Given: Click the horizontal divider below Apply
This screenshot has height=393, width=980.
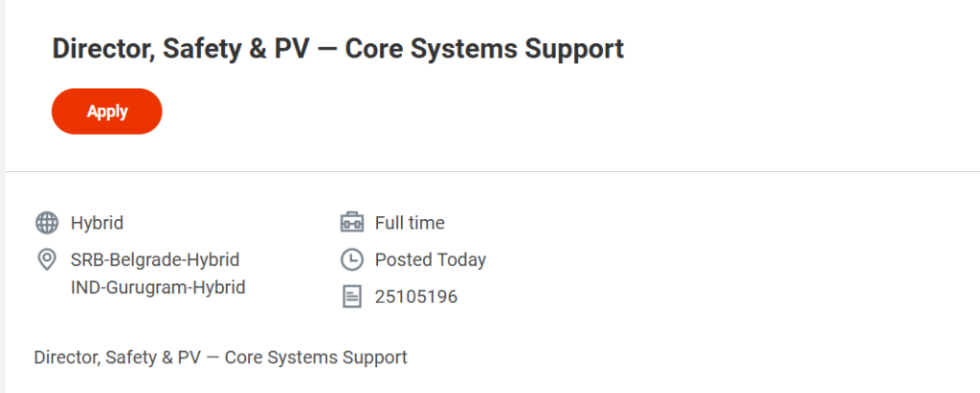Looking at the screenshot, I should click(492, 172).
